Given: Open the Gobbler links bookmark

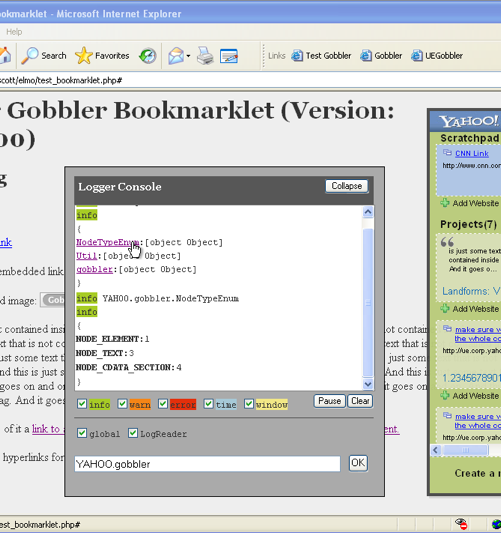Looking at the screenshot, I should (x=381, y=56).
